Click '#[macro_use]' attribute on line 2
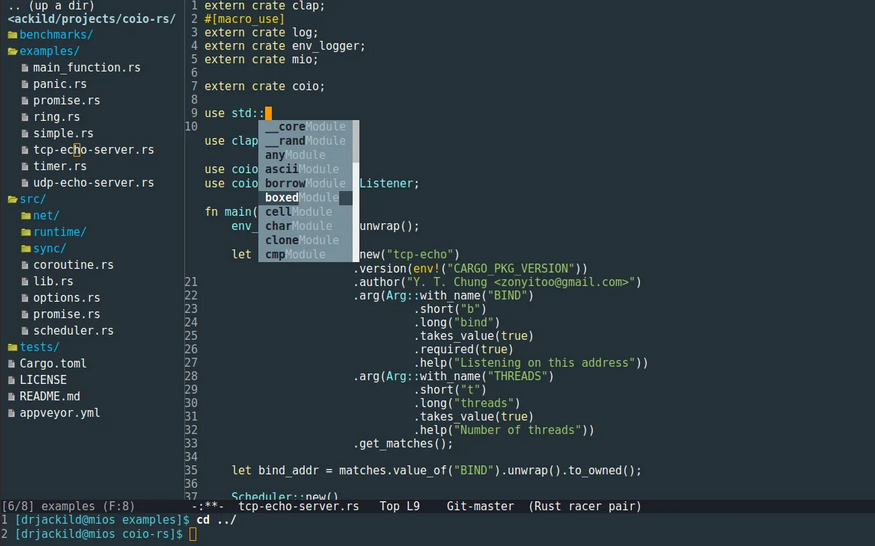 click(244, 19)
